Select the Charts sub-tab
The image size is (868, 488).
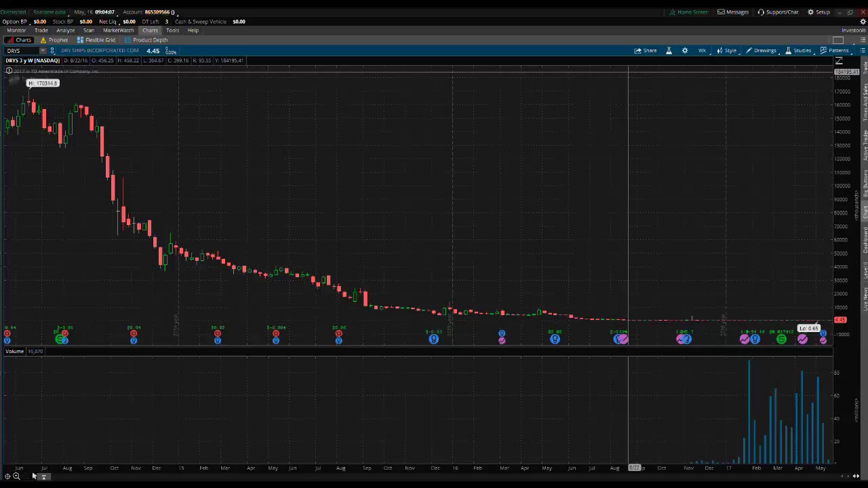tap(19, 40)
